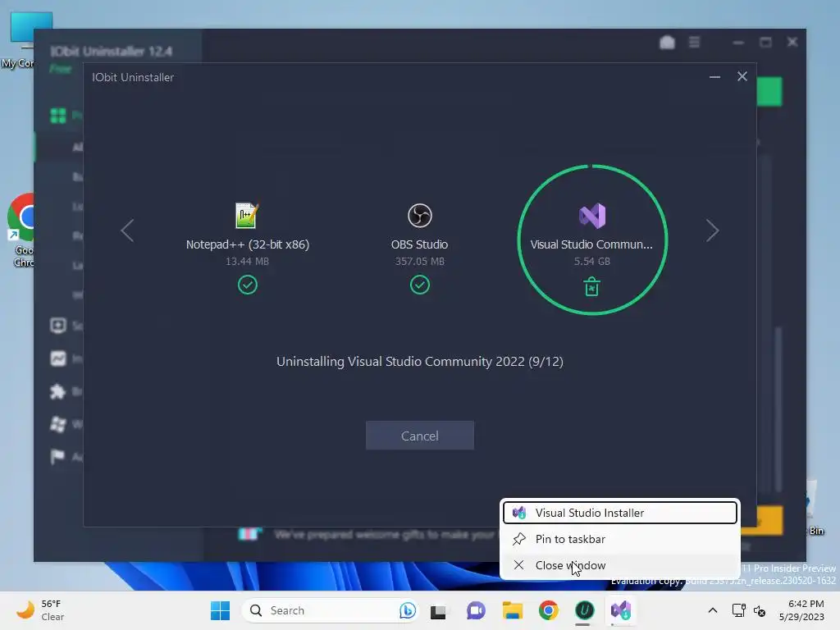840x630 pixels.
Task: Select the Visual Studio Community icon
Action: tap(592, 216)
